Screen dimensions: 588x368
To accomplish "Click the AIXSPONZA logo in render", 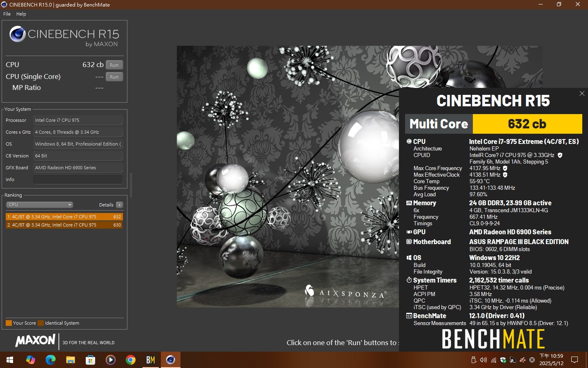I will 345,292.
